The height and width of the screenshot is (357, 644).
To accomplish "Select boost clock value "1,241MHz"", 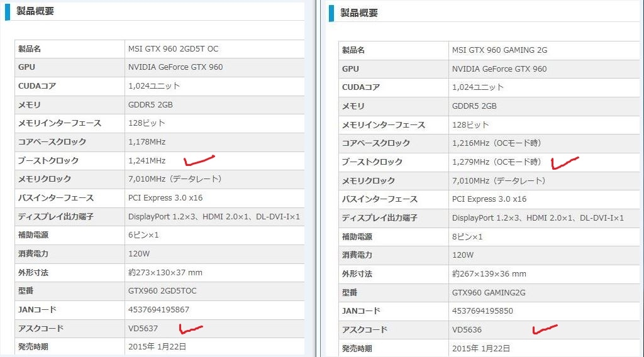I will click(x=147, y=161).
